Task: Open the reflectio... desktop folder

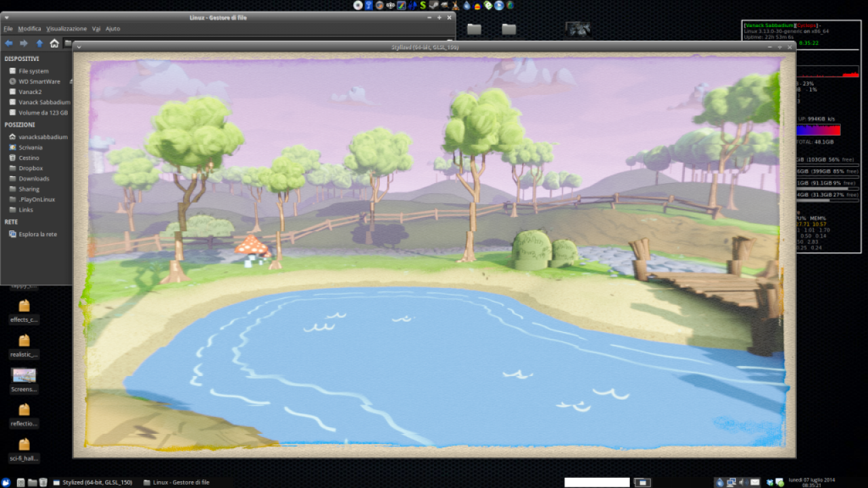Action: coord(24,415)
